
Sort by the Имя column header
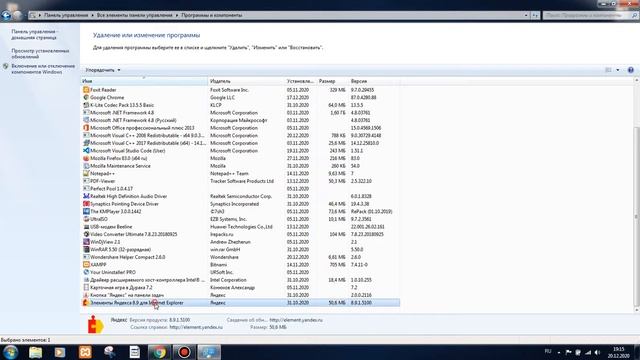(x=144, y=81)
